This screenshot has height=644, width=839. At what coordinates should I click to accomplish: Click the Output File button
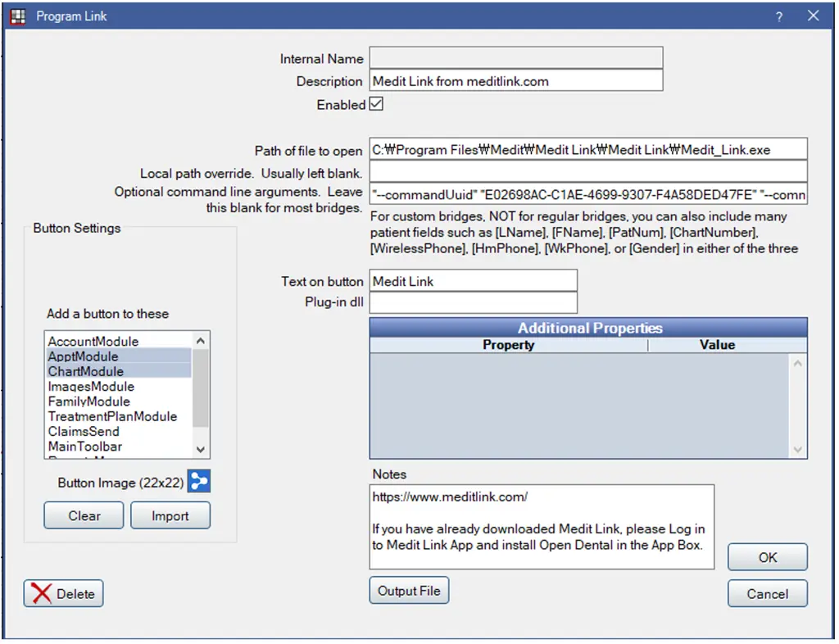point(409,590)
